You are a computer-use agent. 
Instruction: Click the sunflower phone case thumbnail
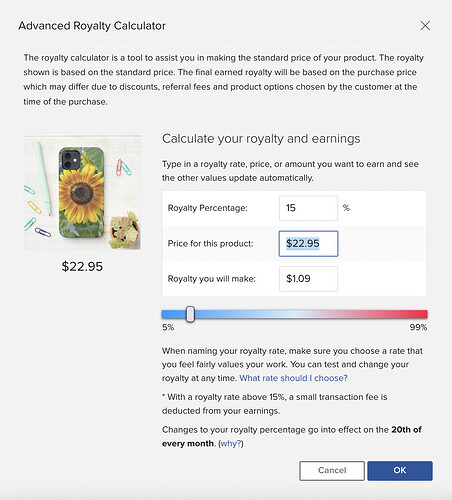82,192
